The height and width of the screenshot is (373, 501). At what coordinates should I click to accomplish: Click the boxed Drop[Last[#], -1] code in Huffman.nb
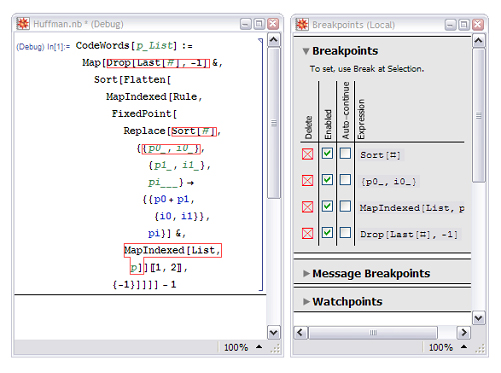[x=158, y=63]
